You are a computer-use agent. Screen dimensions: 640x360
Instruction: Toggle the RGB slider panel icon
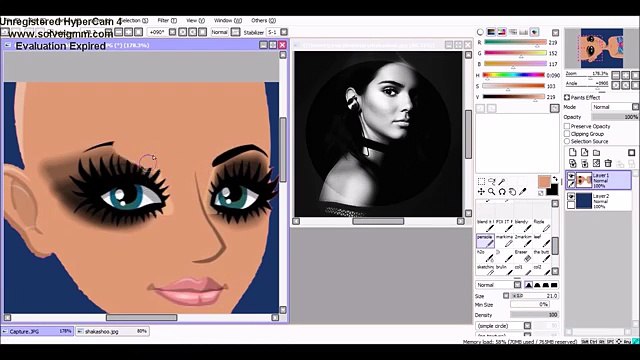tap(491, 32)
